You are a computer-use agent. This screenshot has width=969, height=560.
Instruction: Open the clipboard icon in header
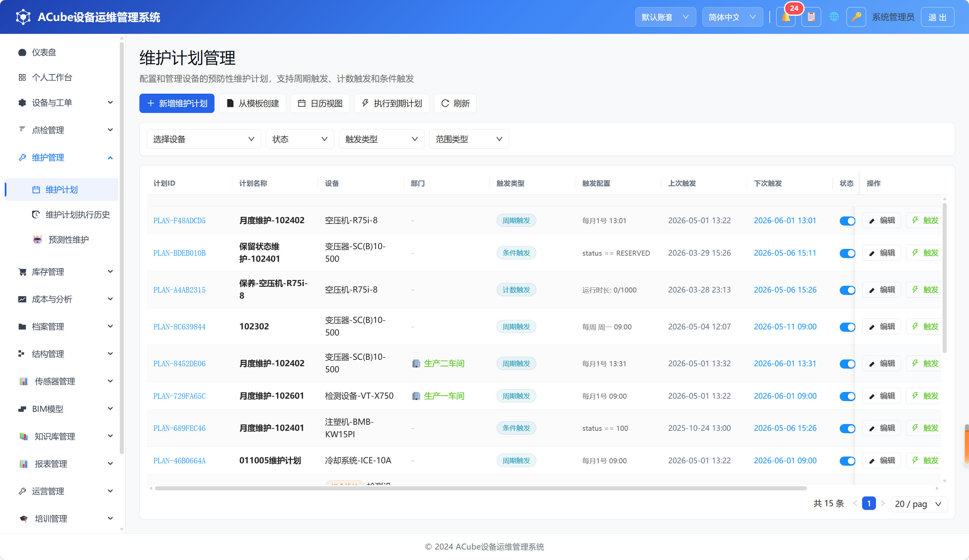tap(811, 17)
